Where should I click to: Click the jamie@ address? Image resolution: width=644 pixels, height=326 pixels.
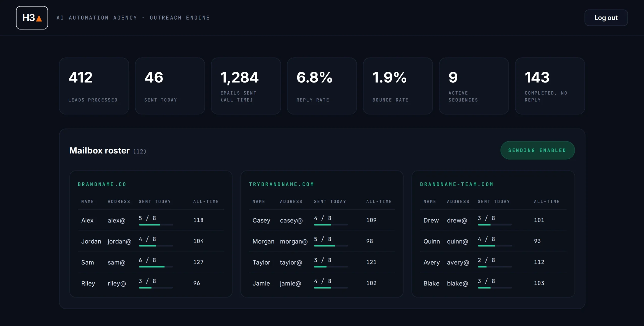pyautogui.click(x=290, y=283)
